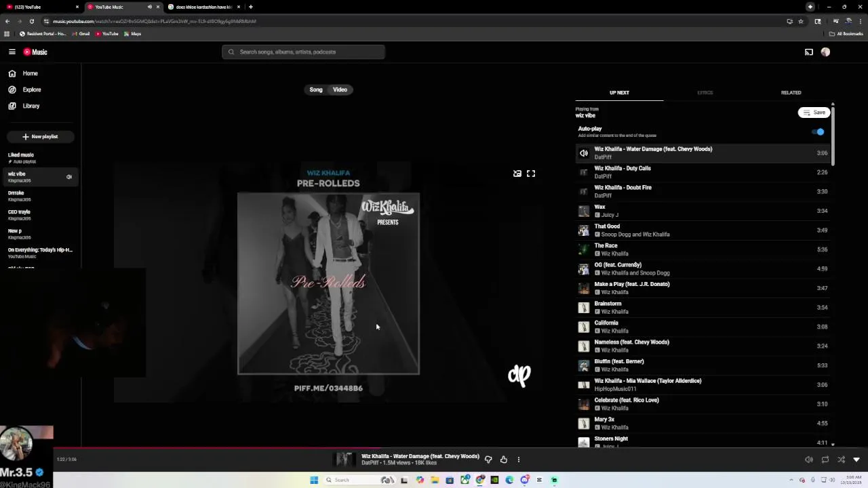Bookmark this page with star icon

point(801,21)
